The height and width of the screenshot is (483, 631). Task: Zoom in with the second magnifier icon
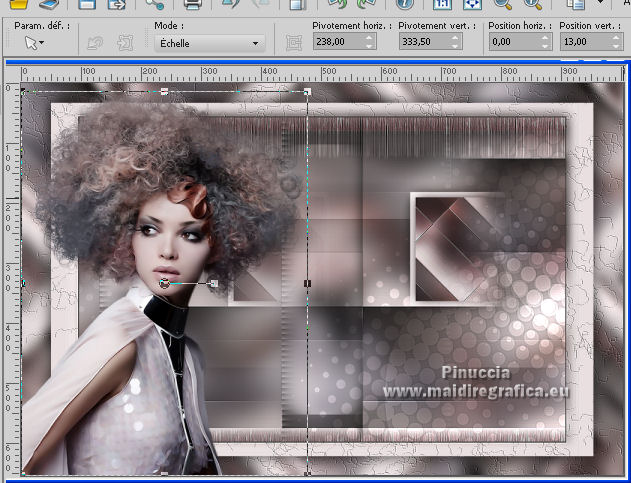pyautogui.click(x=532, y=4)
